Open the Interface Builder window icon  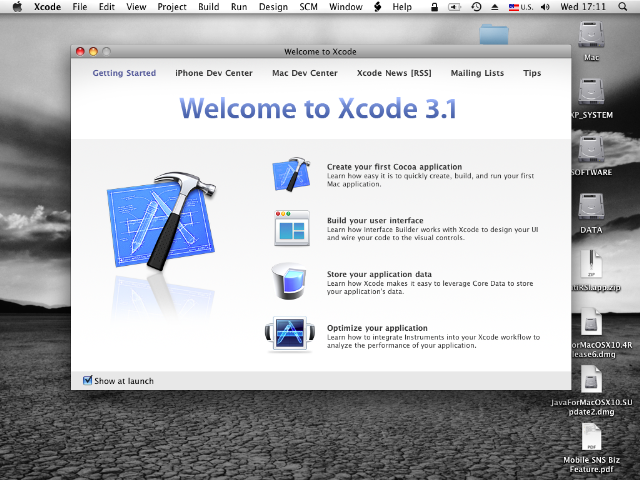pos(291,228)
